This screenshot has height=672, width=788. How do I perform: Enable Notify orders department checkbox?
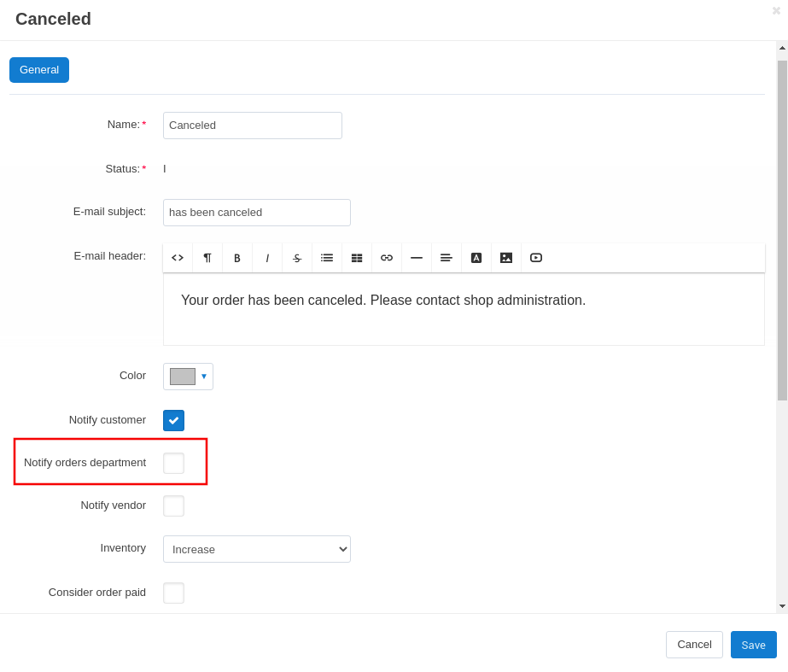[x=173, y=463]
